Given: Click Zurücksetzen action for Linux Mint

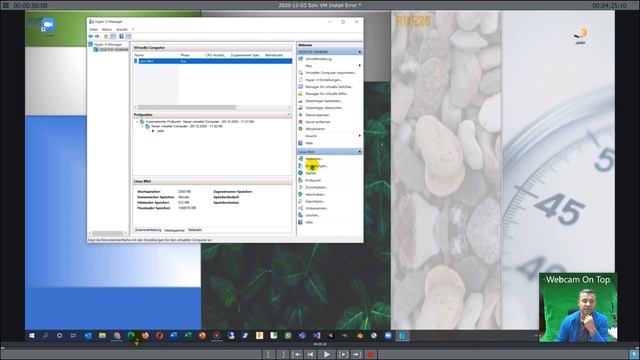Looking at the screenshot, I should (x=316, y=187).
